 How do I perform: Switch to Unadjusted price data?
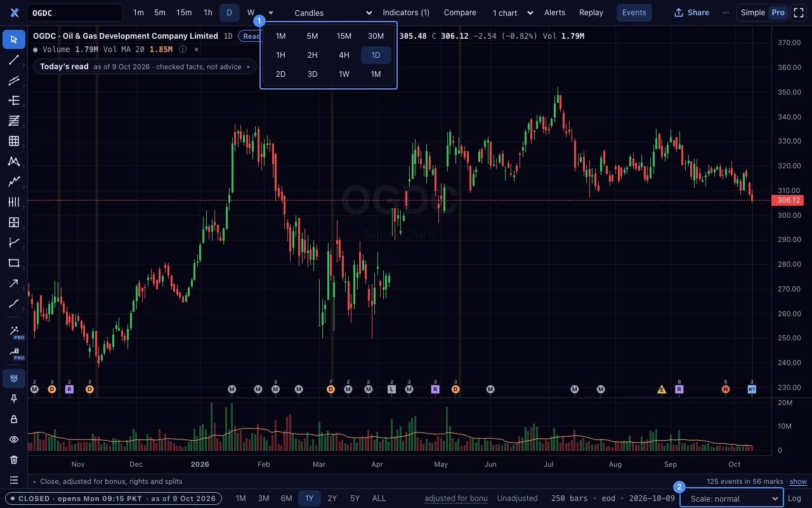(517, 498)
